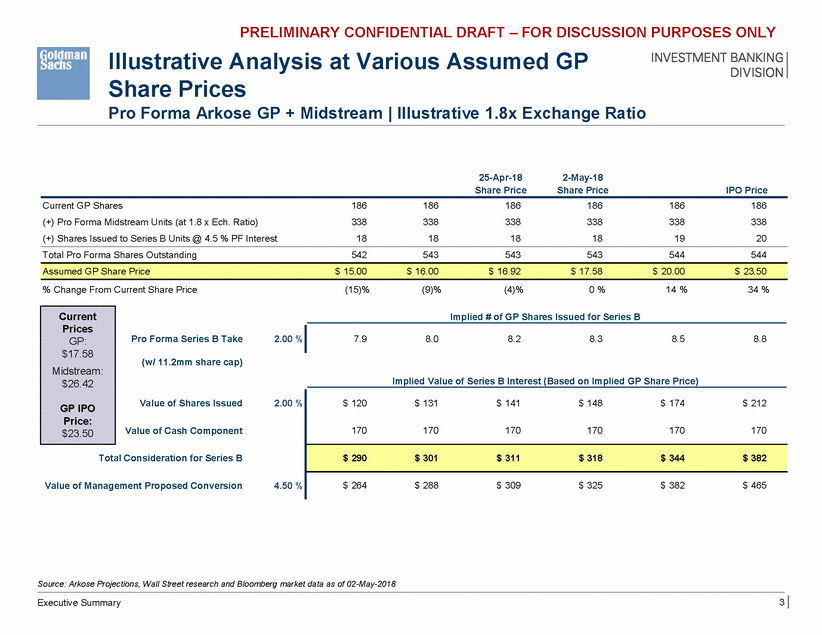Click the 'GP IPO Price:' label in box
This screenshot has height=635, width=822.
tap(78, 414)
